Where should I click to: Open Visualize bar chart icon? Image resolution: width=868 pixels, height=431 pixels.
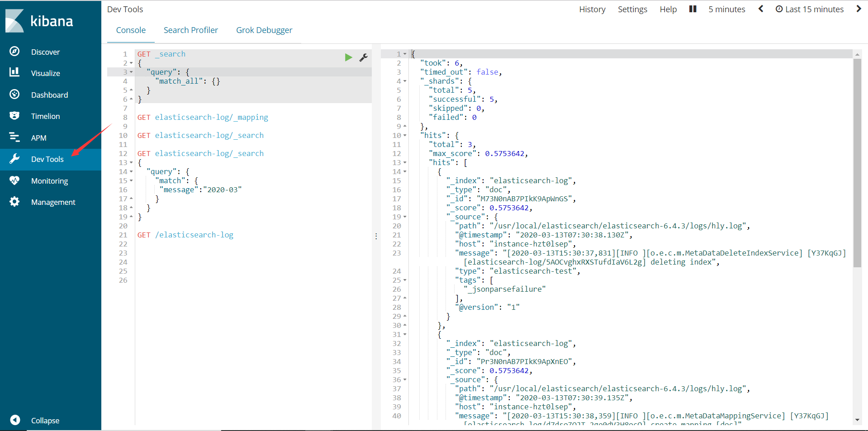[14, 72]
